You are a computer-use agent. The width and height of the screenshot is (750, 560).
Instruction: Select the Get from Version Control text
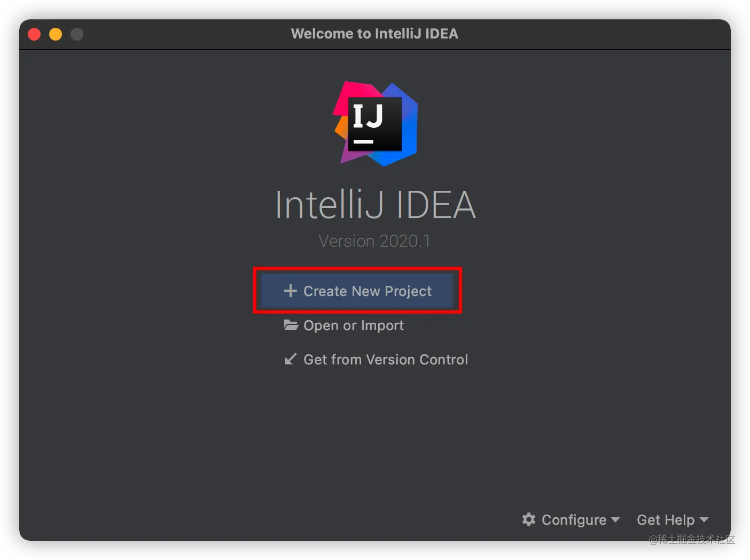386,360
